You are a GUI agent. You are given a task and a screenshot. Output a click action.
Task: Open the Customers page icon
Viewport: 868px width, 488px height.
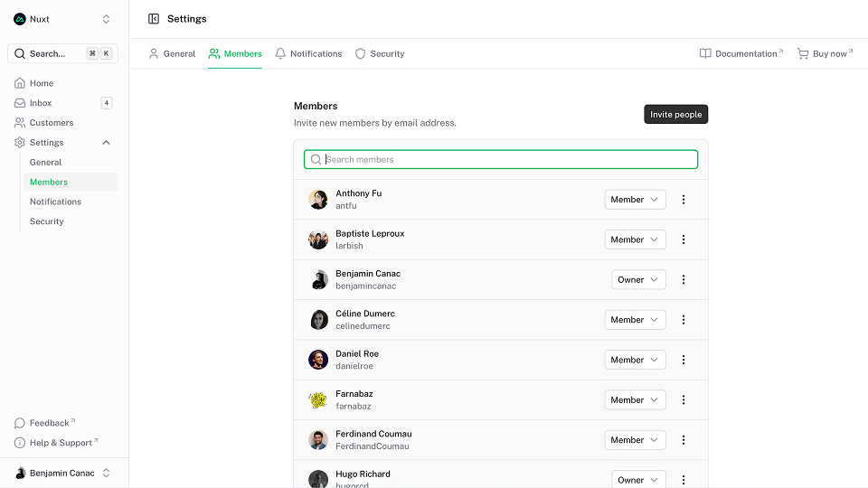[20, 123]
